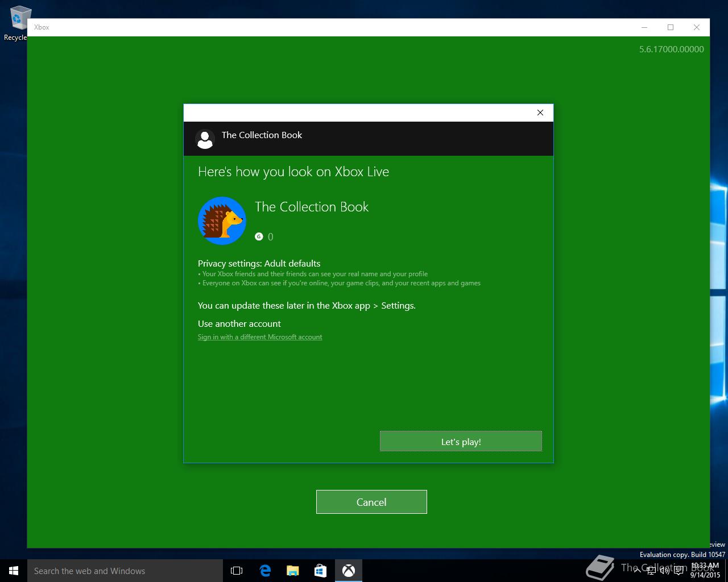Select the hedgehog gamerpic avatar
The width and height of the screenshot is (728, 582).
pos(222,221)
